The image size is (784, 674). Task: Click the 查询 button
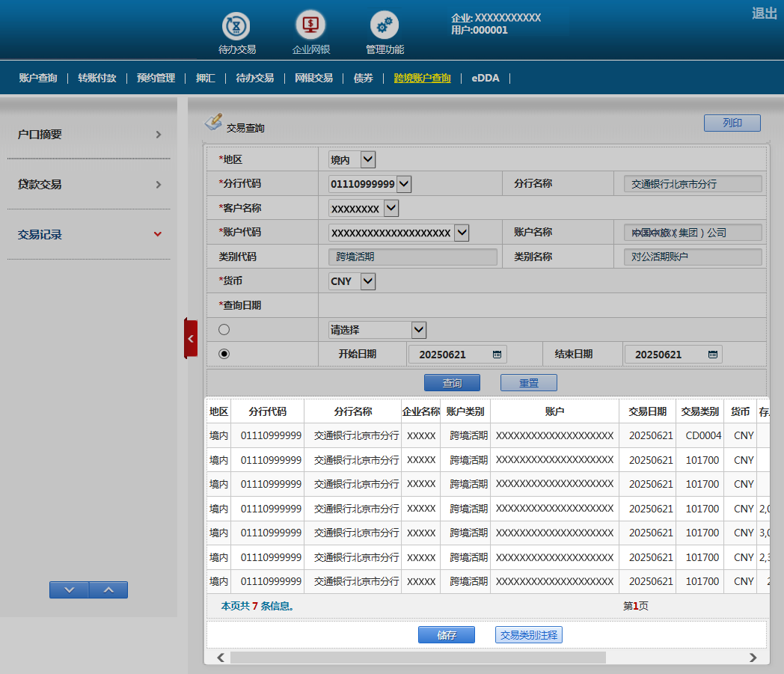pyautogui.click(x=452, y=383)
